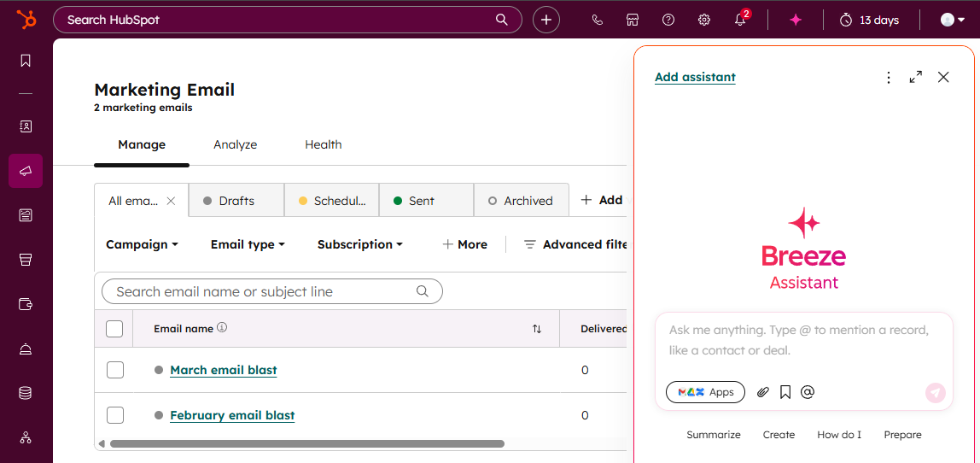Click the plus quick-create button in header
This screenshot has width=980, height=463.
click(546, 20)
